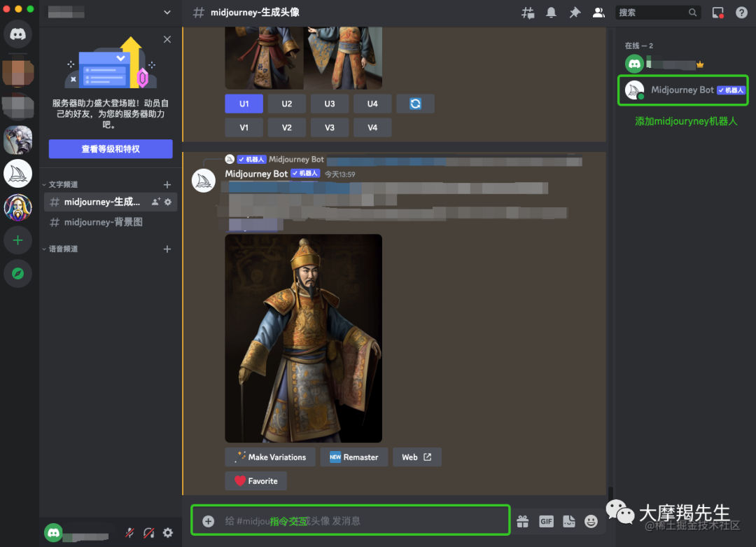The width and height of the screenshot is (756, 547).
Task: Open the emoji picker smiley
Action: (591, 521)
